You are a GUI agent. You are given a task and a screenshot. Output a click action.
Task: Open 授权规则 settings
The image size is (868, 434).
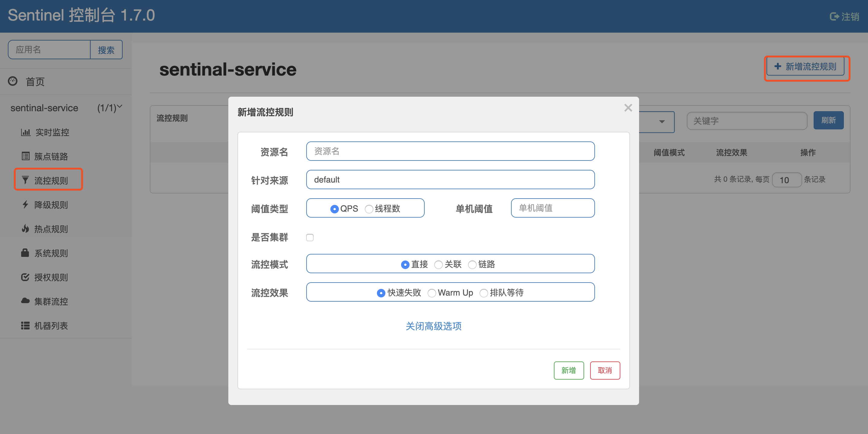[x=50, y=277]
